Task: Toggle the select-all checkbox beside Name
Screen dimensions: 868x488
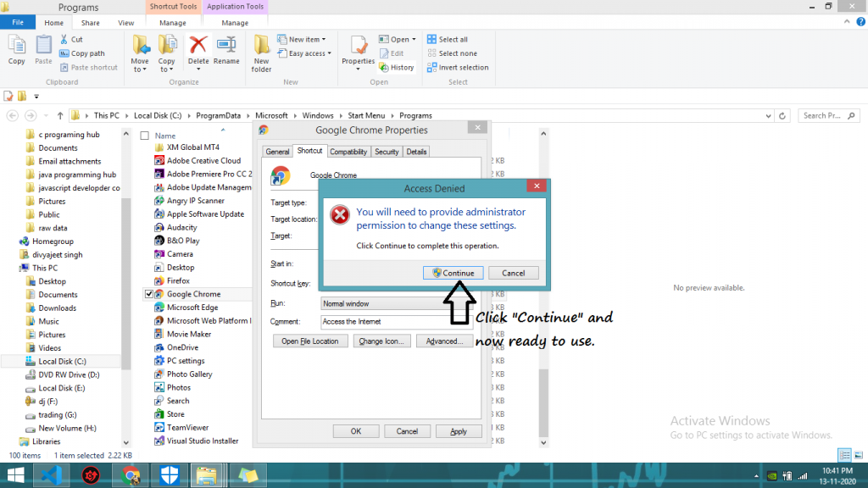Action: tap(144, 136)
